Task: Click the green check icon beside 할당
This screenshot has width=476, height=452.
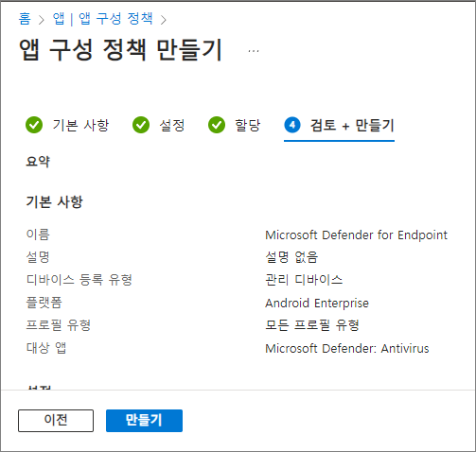Action: tap(217, 125)
